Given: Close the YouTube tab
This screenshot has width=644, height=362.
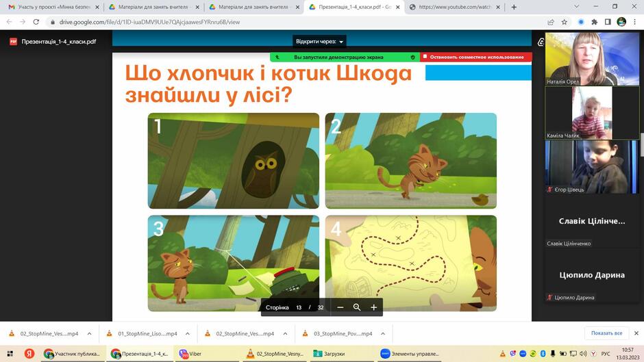Looking at the screenshot, I should tap(498, 7).
